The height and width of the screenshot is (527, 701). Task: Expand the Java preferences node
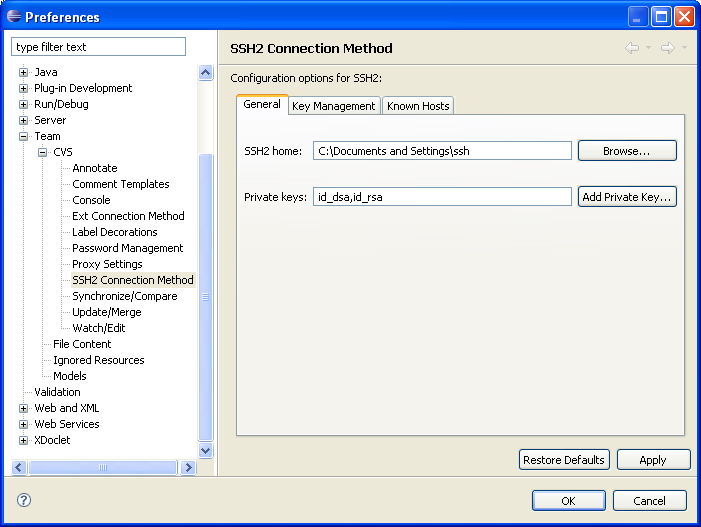pyautogui.click(x=24, y=72)
